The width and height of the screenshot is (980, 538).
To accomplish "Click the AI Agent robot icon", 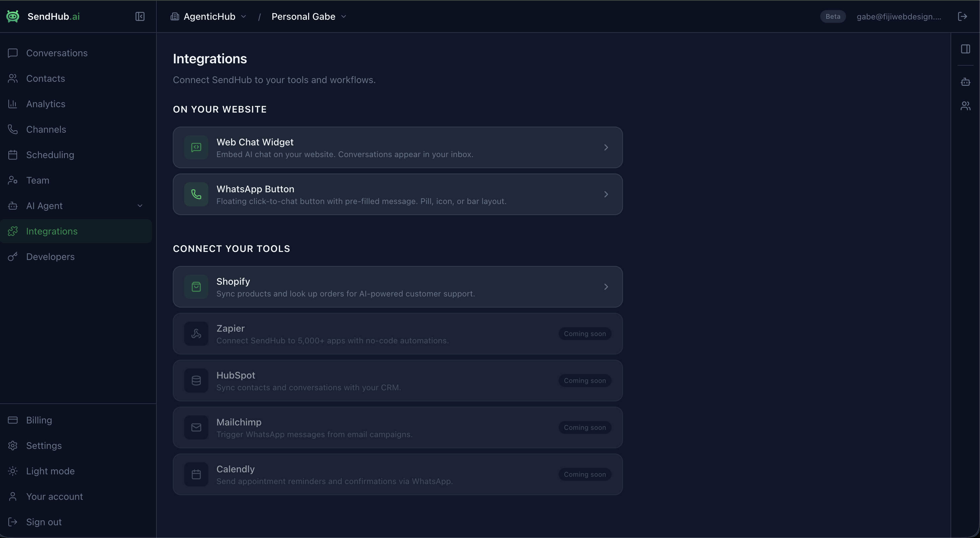I will tap(12, 206).
